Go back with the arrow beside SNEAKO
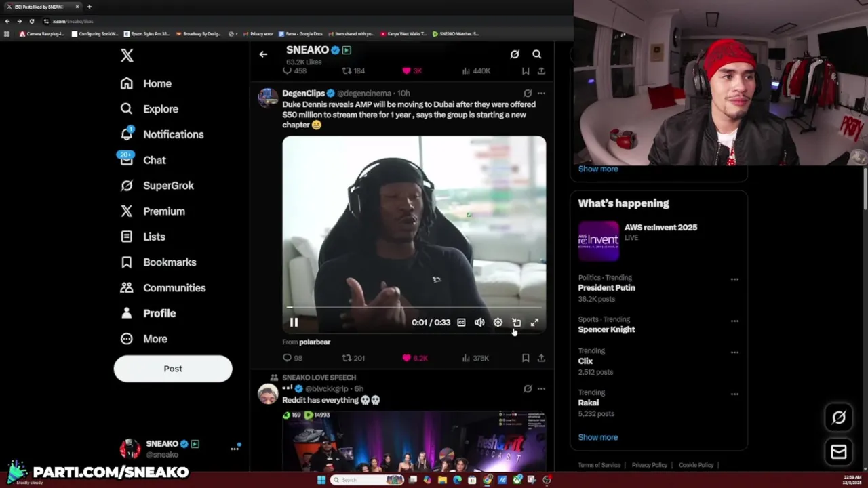This screenshot has width=868, height=488. point(263,54)
